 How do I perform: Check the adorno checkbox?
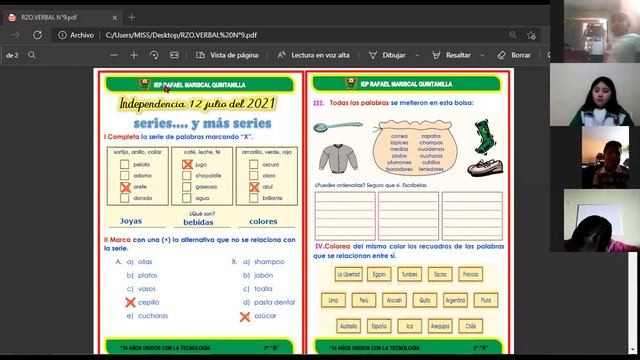[x=124, y=176]
